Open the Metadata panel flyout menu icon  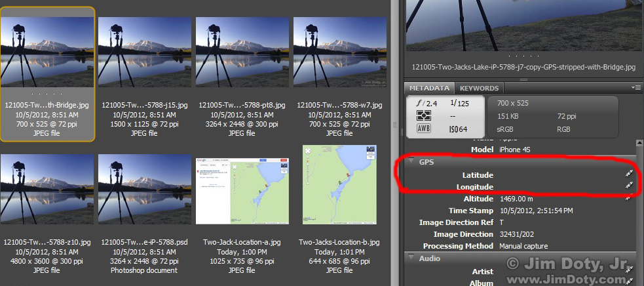637,88
